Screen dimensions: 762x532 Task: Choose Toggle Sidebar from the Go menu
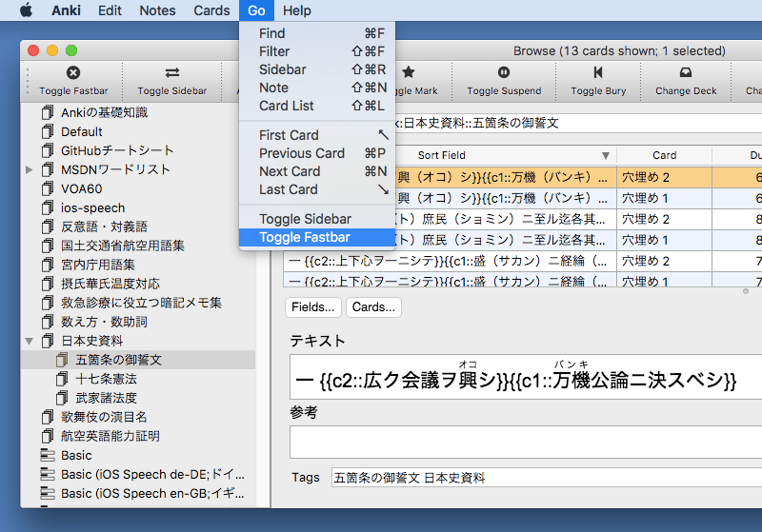click(317, 219)
